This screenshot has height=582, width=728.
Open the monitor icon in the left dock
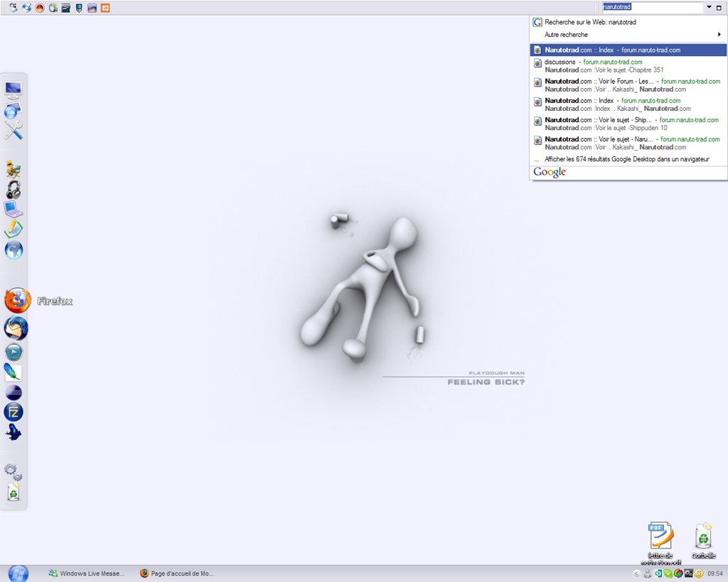(14, 89)
